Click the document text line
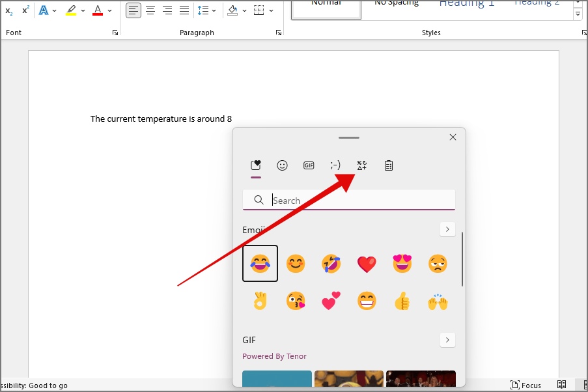This screenshot has height=392, width=588. point(161,119)
